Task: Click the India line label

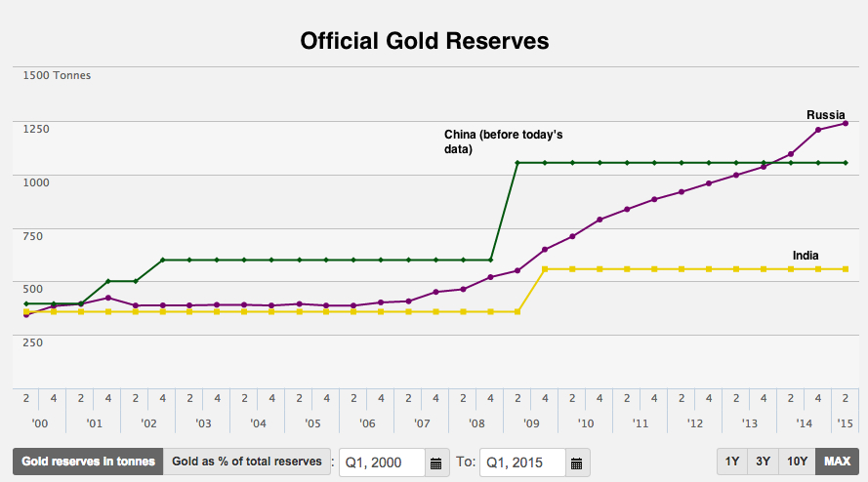Action: [806, 256]
